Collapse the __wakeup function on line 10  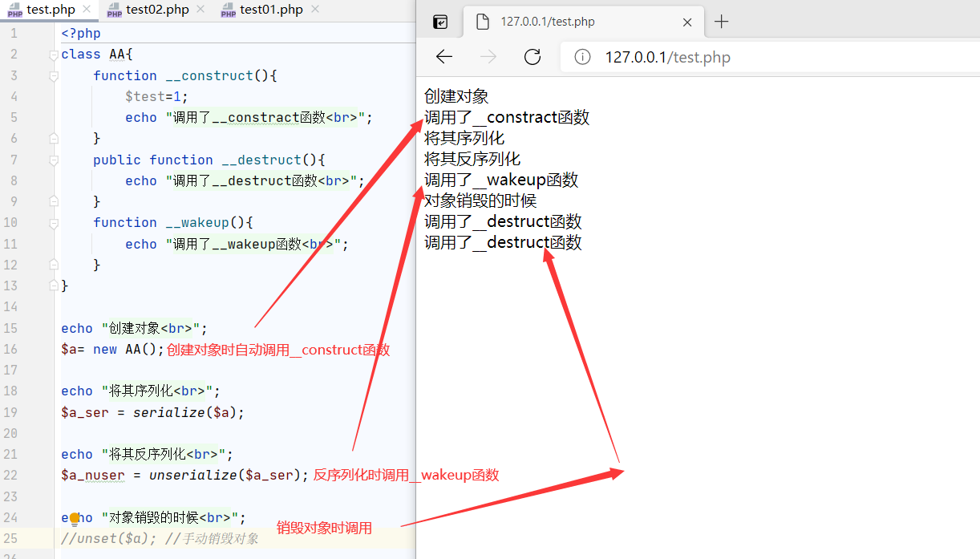(x=54, y=222)
